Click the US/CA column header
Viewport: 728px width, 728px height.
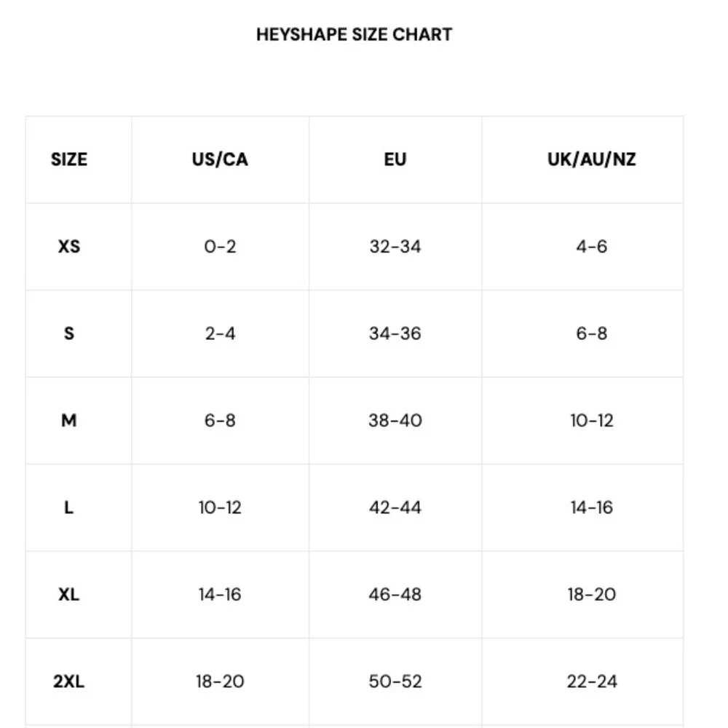[x=220, y=159]
